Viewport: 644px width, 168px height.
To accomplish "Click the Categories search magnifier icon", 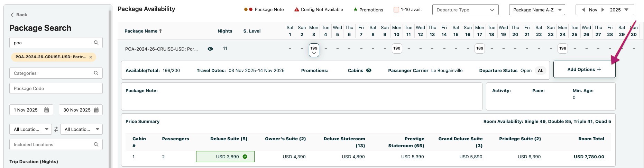I will (96, 73).
